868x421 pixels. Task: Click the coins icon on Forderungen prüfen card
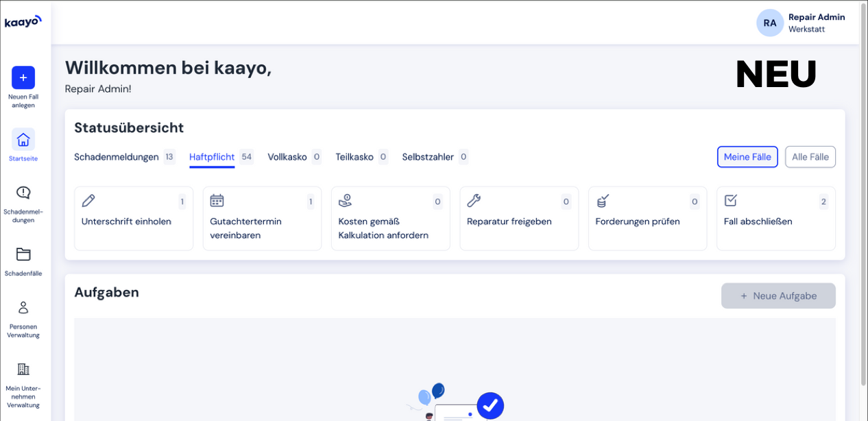[603, 200]
